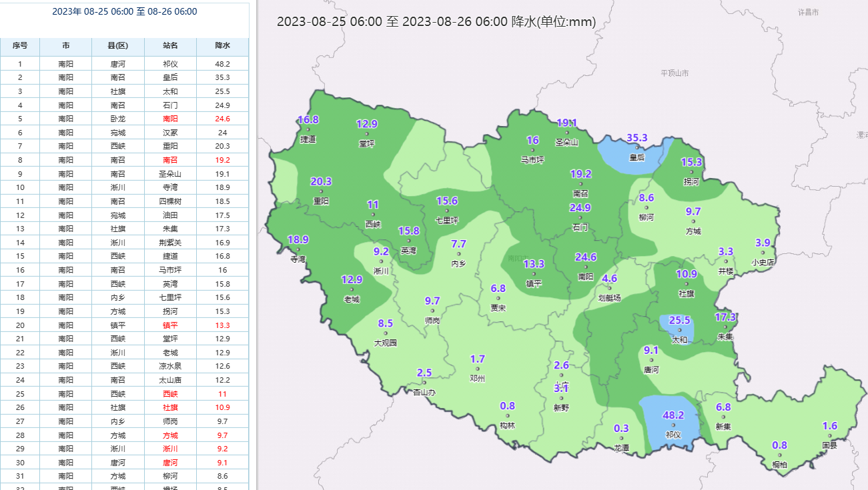
Task: Click the red 社旗 station name in table
Action: coord(170,407)
